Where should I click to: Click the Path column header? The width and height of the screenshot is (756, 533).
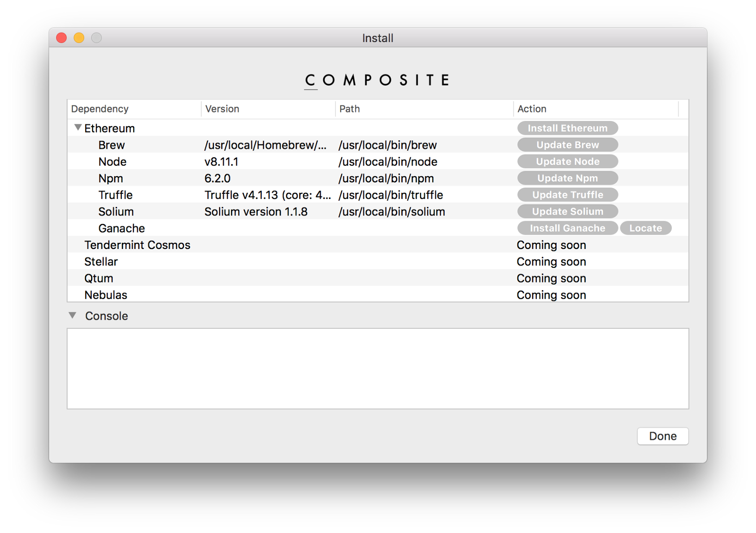pos(424,109)
